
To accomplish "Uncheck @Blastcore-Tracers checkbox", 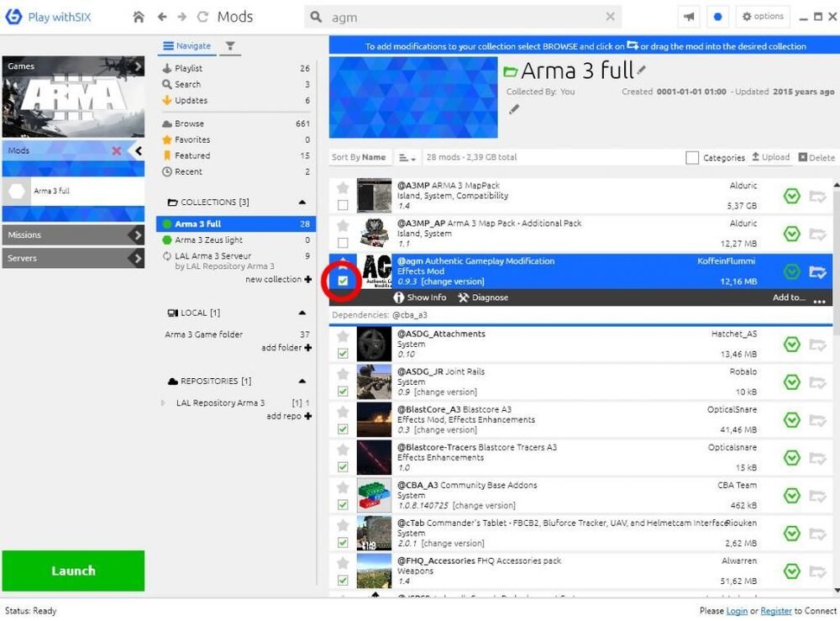I will coord(343,466).
